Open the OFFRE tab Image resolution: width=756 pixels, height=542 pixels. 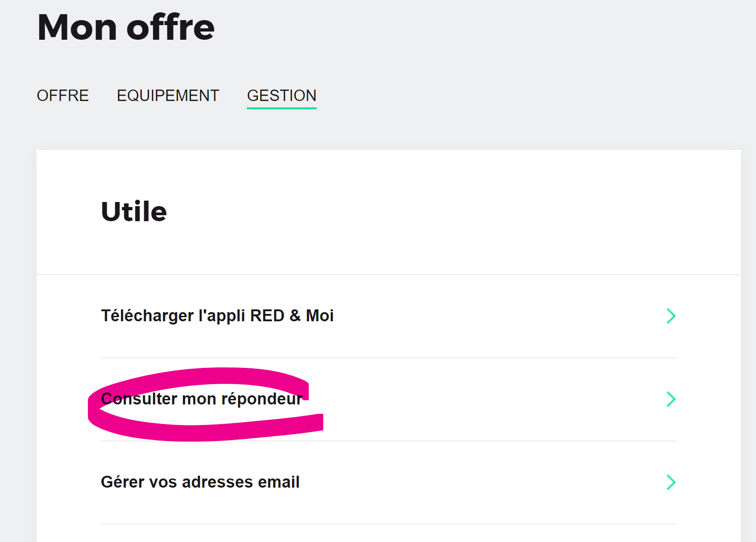pos(63,96)
